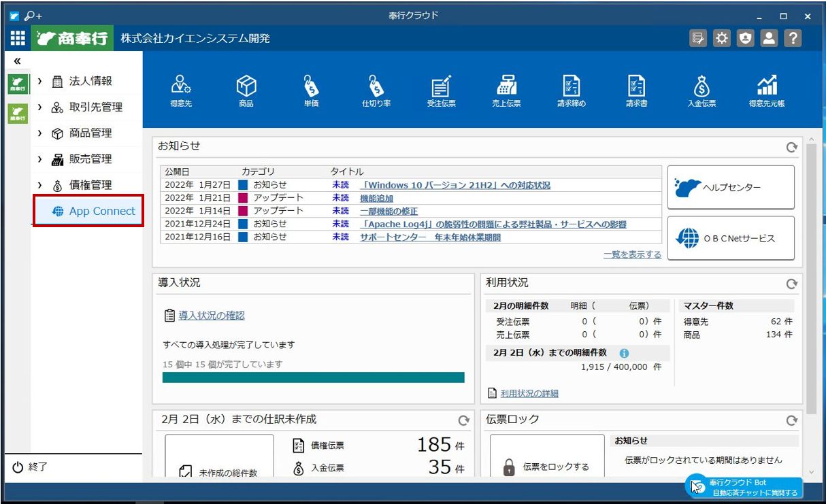Collapse the sidebar with double chevron

point(17,61)
